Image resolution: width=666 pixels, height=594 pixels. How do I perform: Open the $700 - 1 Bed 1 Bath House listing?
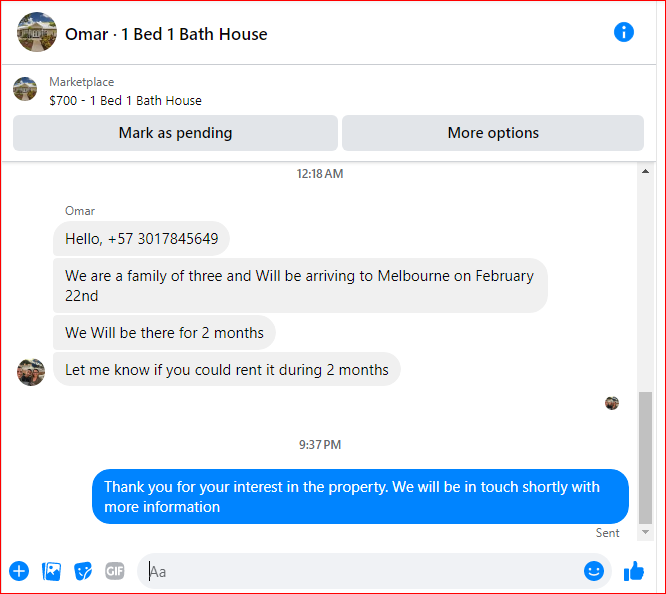click(x=125, y=101)
